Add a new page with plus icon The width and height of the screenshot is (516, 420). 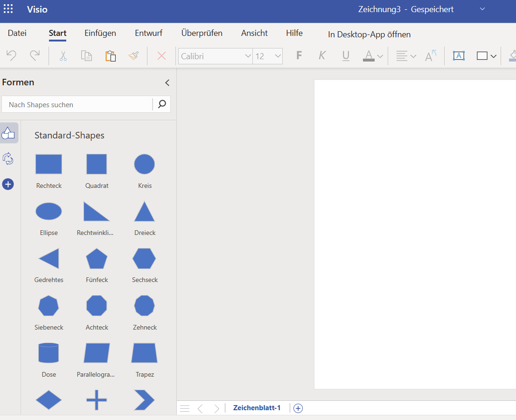[298, 408]
